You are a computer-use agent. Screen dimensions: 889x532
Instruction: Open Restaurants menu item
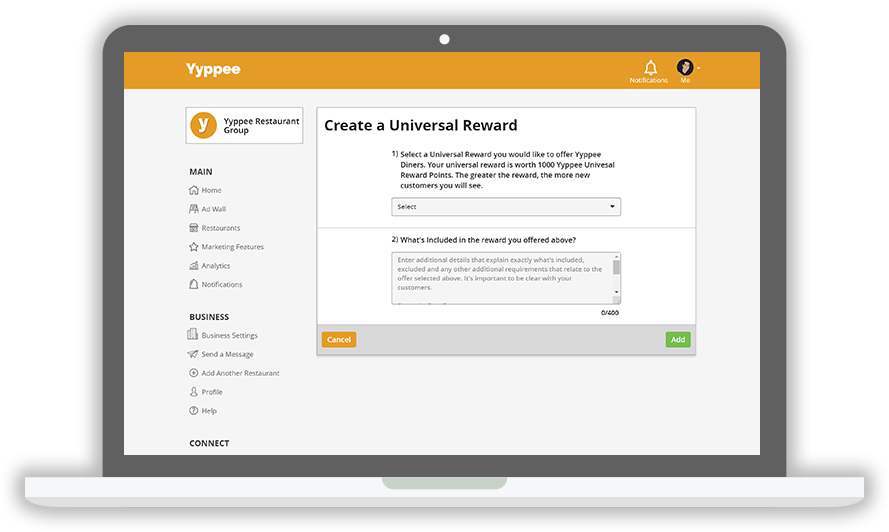221,228
